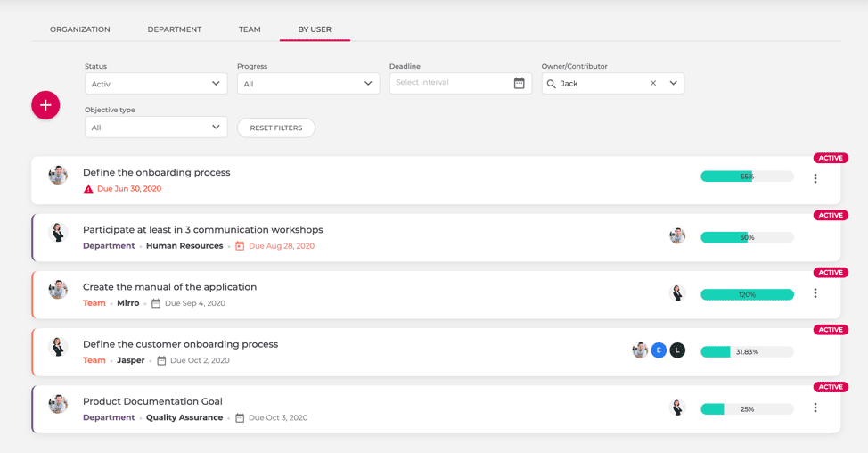
Task: Expand the Owner/Contributor dropdown arrow
Action: [x=673, y=83]
